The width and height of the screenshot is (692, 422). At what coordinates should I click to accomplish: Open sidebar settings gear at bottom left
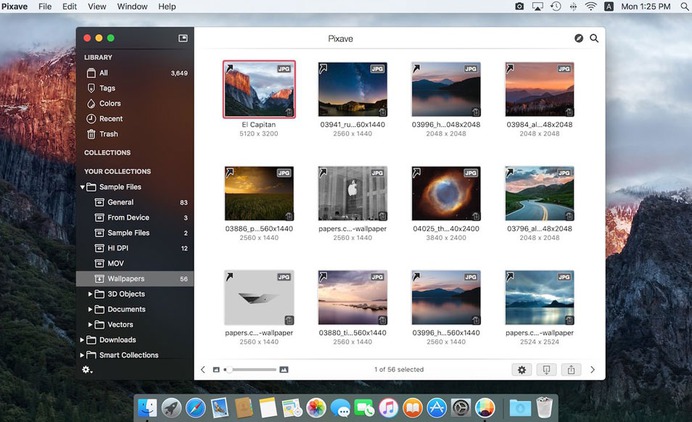pyautogui.click(x=87, y=369)
